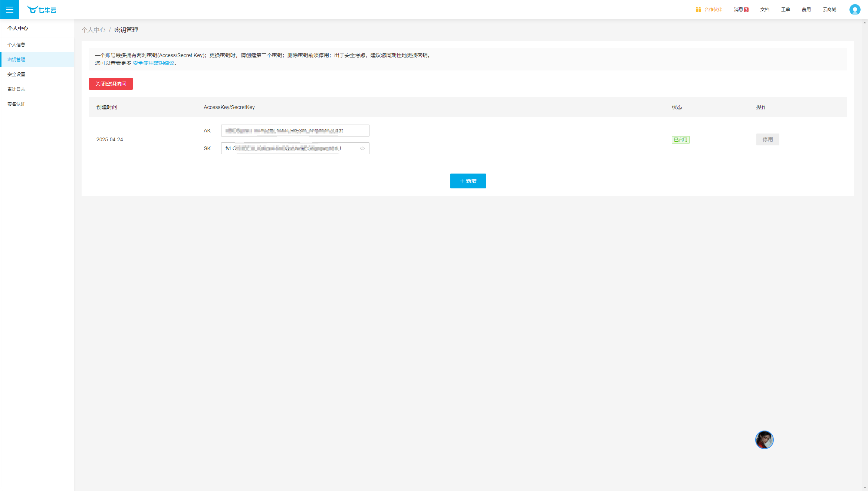Open 消息 notifications with badge
This screenshot has height=491, width=868.
741,10
